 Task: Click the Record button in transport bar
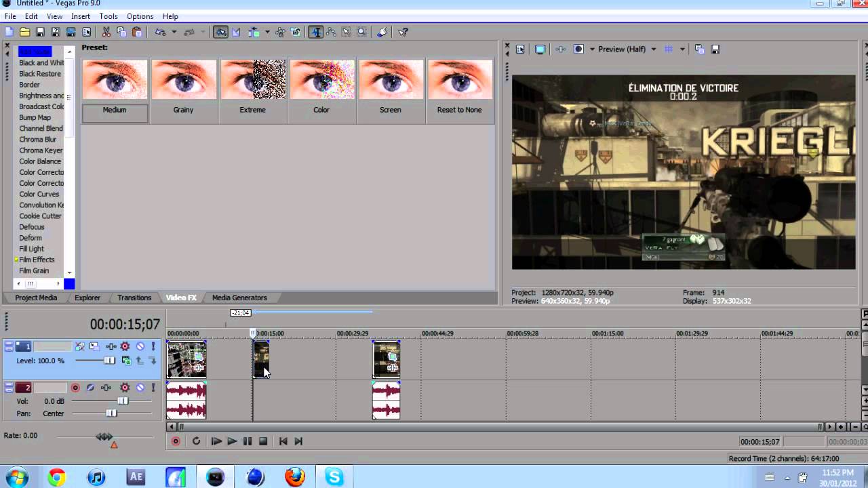pyautogui.click(x=176, y=441)
